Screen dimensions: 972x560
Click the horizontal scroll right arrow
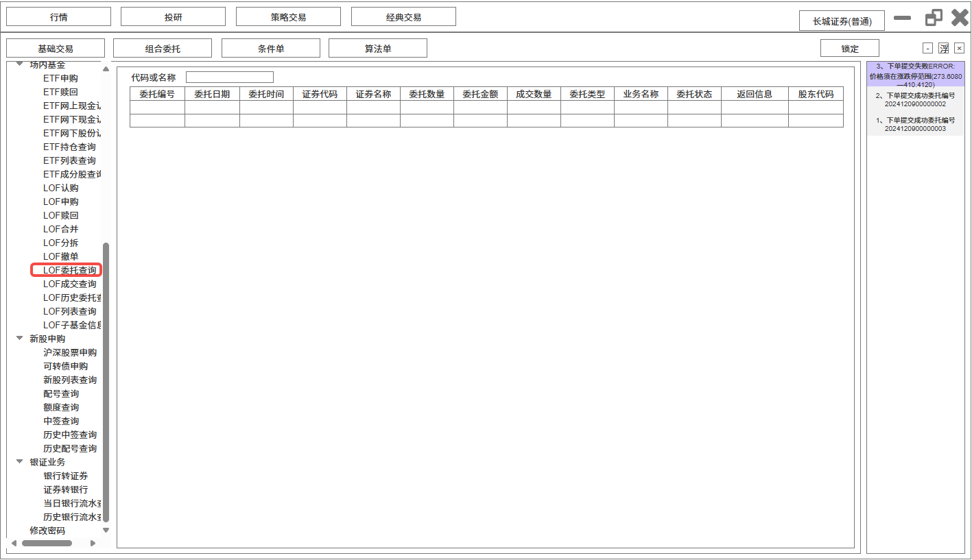point(93,543)
